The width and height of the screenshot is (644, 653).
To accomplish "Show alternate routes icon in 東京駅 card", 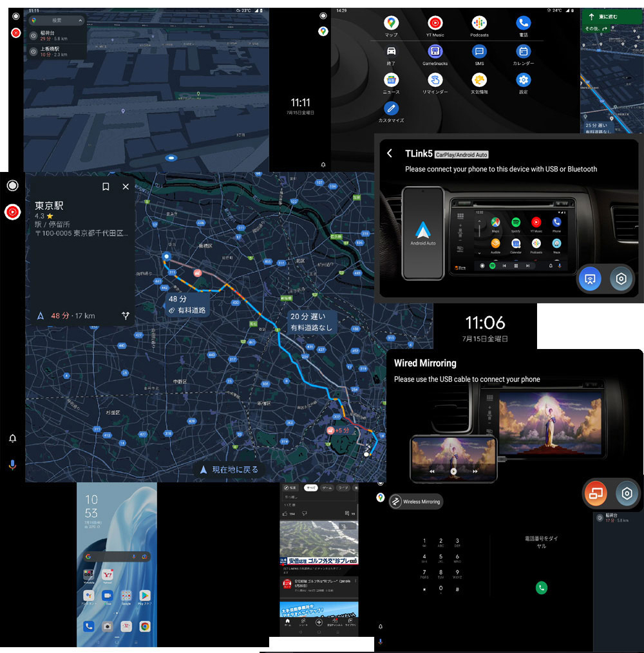I will pyautogui.click(x=126, y=316).
